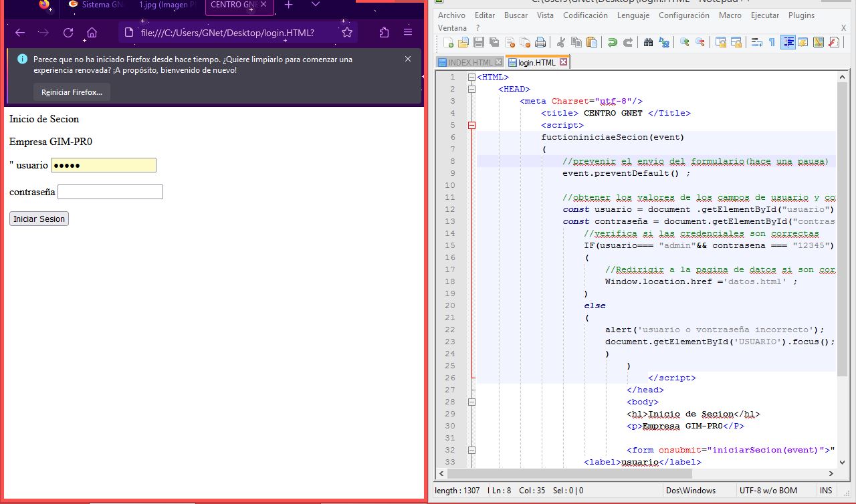Open the Firefox list all tabs chevron
The height and width of the screenshot is (504, 856).
point(316,5)
